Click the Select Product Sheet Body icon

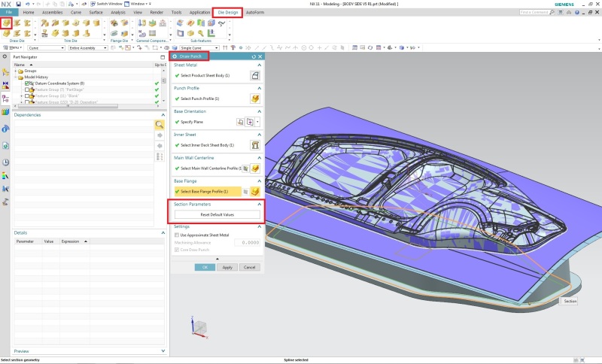255,75
